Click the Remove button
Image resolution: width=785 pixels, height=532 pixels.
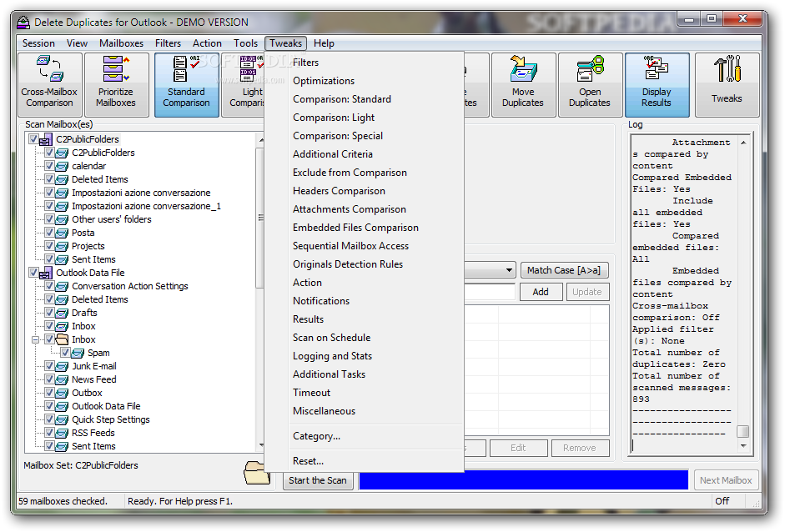(x=580, y=449)
